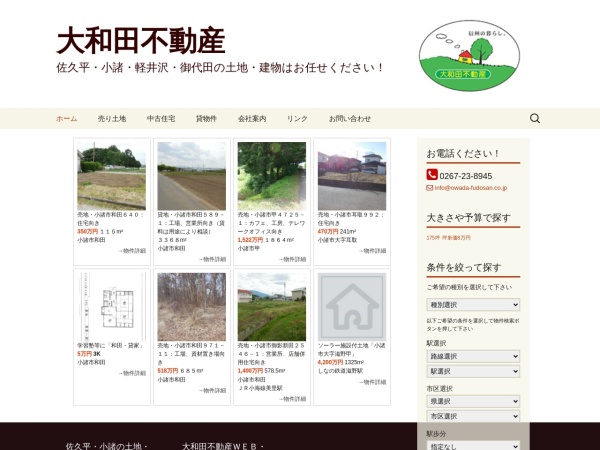Expand the 駅選択 dropdown
The height and width of the screenshot is (450, 600).
(x=473, y=371)
